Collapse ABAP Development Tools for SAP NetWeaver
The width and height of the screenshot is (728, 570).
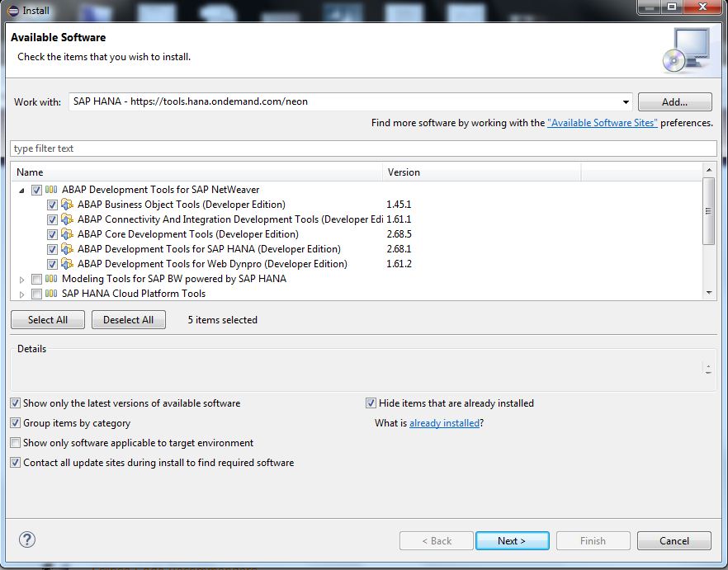coord(21,190)
